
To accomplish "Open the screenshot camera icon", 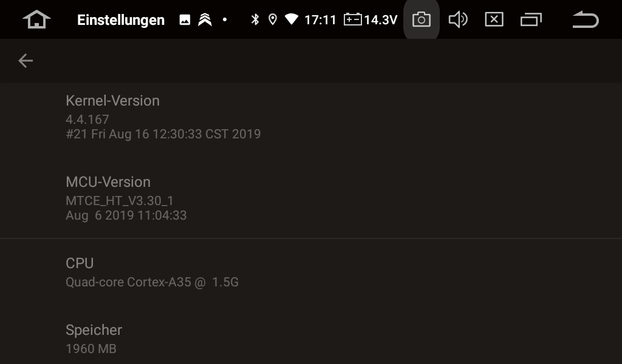I will 422,19.
